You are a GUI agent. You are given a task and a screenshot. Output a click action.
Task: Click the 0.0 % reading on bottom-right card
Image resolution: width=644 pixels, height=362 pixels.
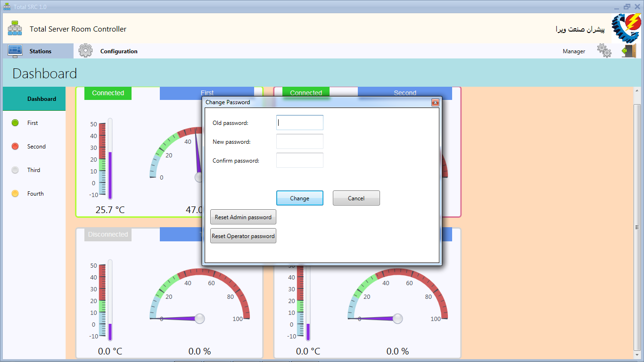point(397,351)
